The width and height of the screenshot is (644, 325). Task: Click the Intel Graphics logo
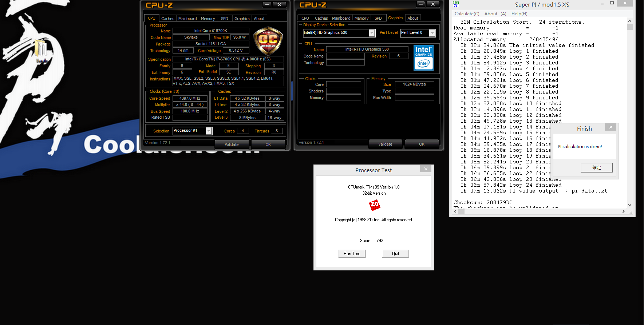(x=424, y=58)
